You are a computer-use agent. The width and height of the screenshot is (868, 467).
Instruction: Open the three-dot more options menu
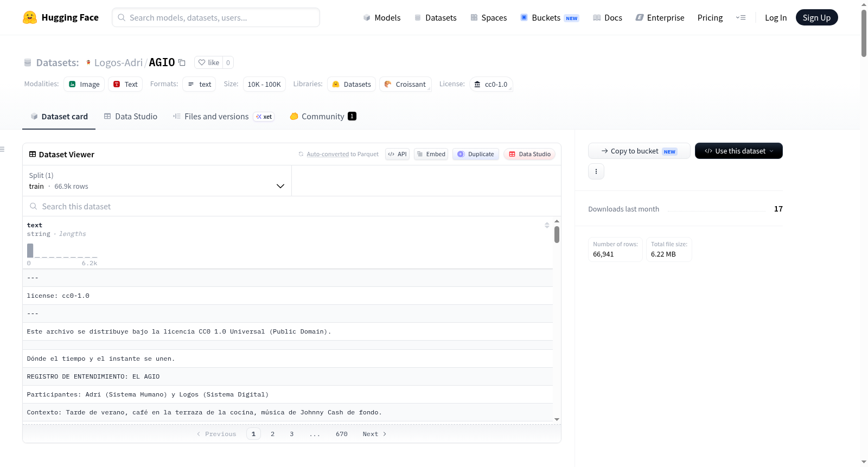coord(596,171)
